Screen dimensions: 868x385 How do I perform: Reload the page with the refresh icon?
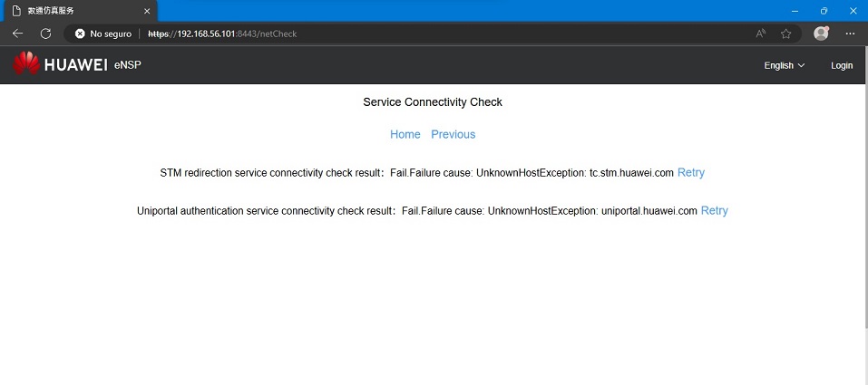(45, 34)
